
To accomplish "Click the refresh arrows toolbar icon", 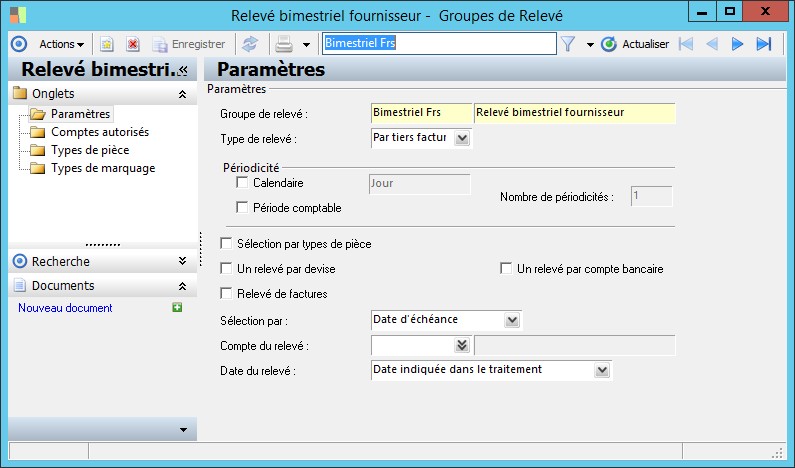I will click(x=250, y=44).
